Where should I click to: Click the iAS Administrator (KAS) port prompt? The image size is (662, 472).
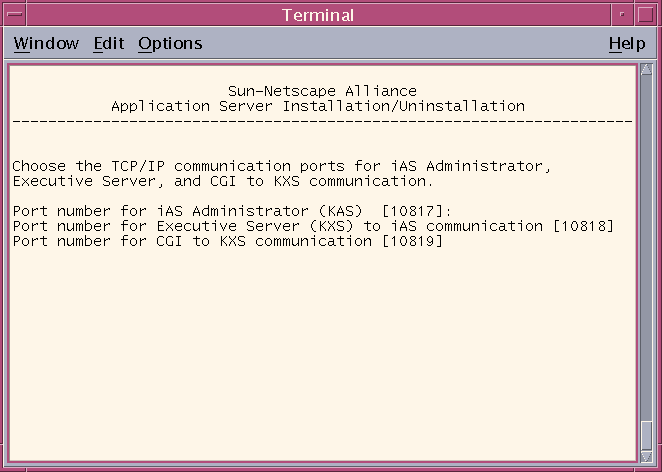point(232,211)
